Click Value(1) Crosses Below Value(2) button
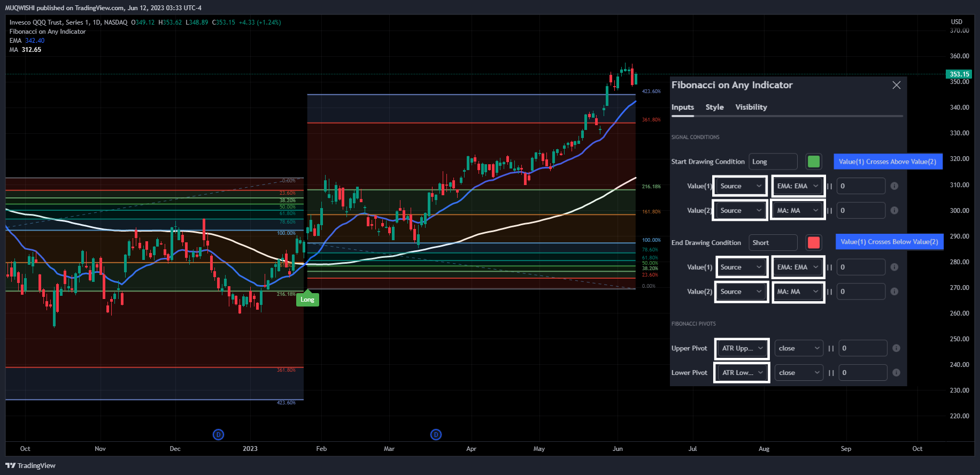 point(889,242)
